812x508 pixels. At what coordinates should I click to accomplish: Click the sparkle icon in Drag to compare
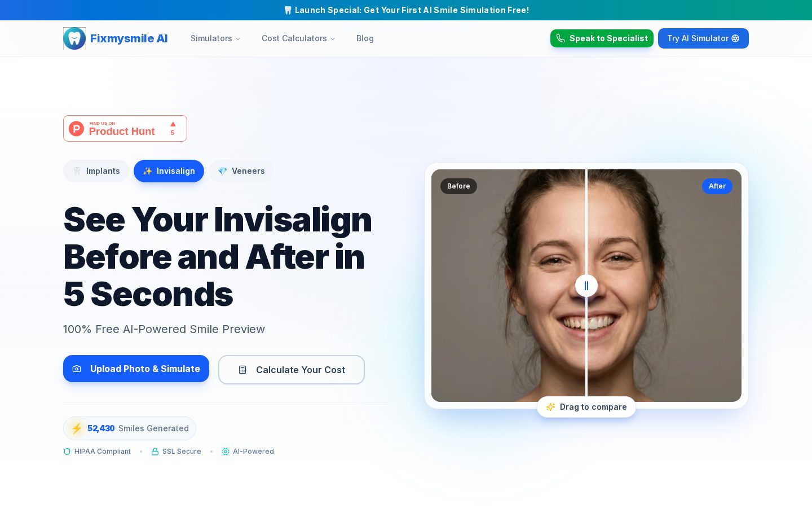(551, 407)
